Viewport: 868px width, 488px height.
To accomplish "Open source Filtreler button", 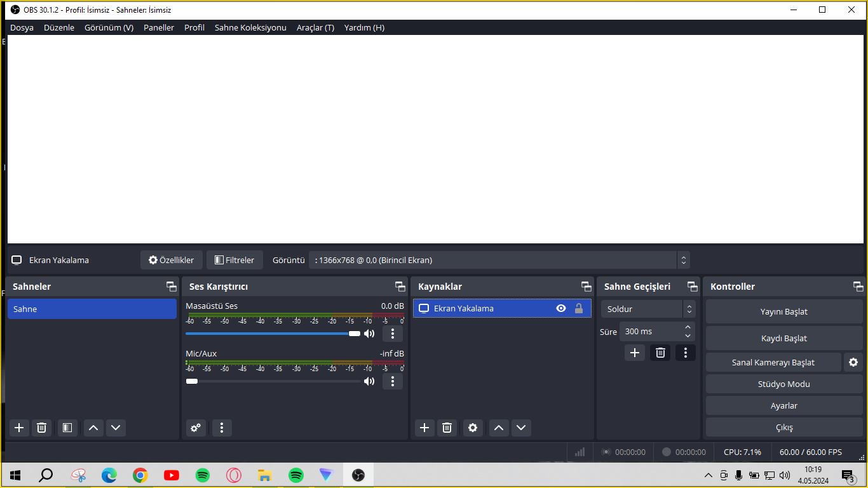I will pyautogui.click(x=234, y=260).
